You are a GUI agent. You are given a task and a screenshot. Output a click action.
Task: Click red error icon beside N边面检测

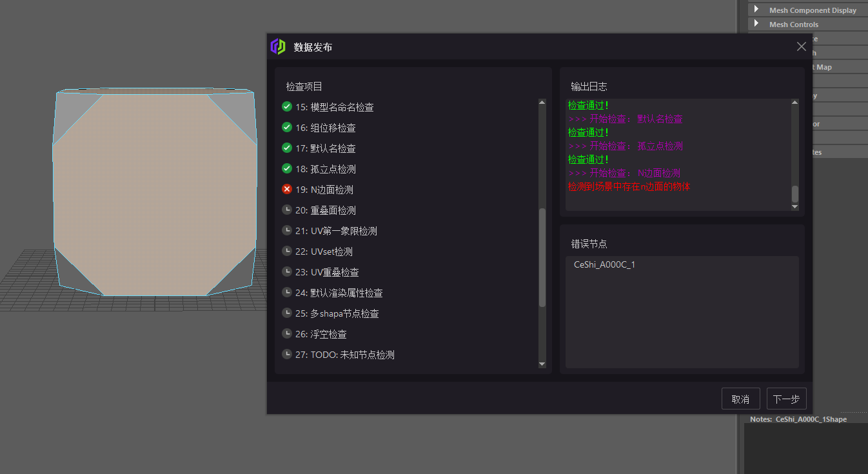pyautogui.click(x=286, y=189)
